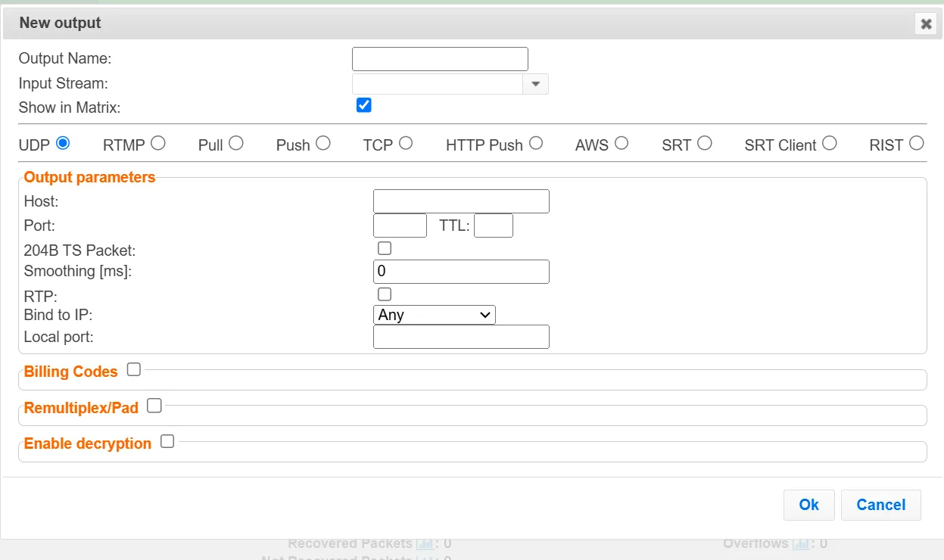Click the Enable decryption section label
The image size is (944, 560).
click(x=88, y=443)
